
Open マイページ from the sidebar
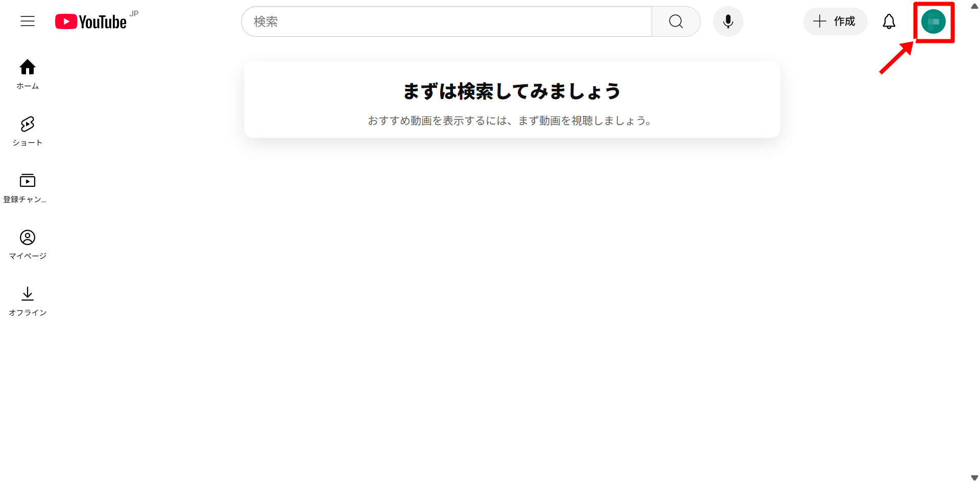pos(28,244)
